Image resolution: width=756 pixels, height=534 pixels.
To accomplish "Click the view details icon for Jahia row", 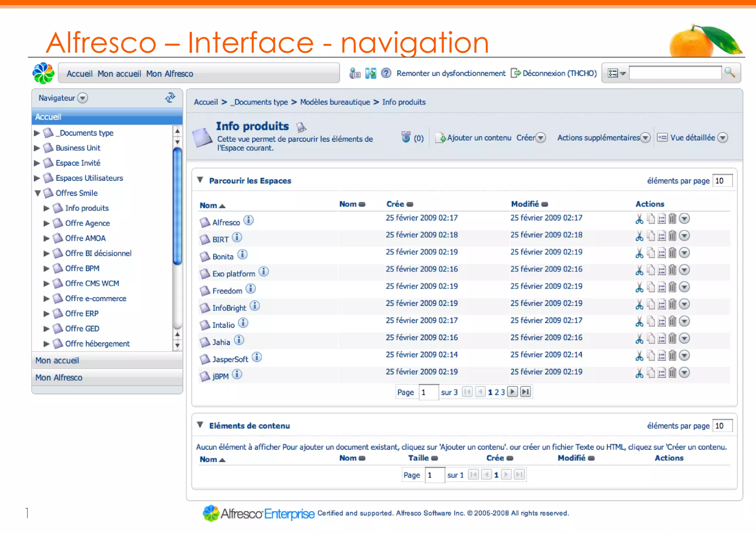I will 661,338.
